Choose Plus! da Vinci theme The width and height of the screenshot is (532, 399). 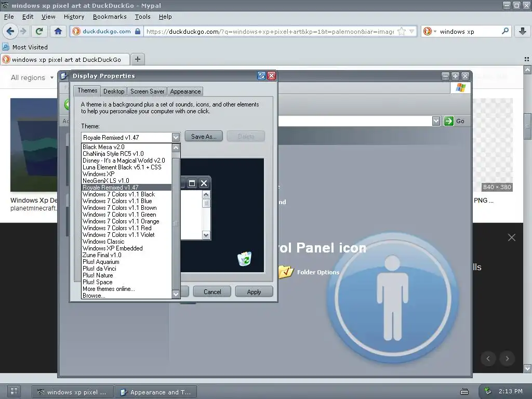(127, 269)
